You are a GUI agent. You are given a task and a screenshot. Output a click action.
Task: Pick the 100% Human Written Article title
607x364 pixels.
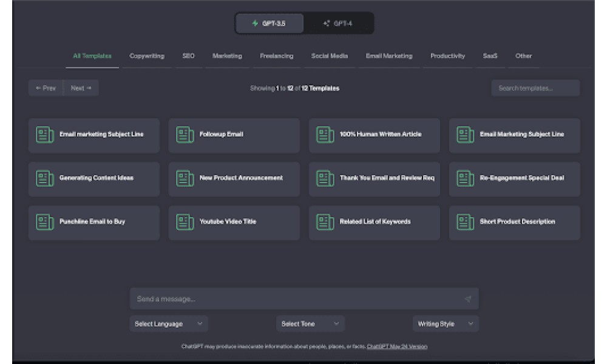coord(381,134)
